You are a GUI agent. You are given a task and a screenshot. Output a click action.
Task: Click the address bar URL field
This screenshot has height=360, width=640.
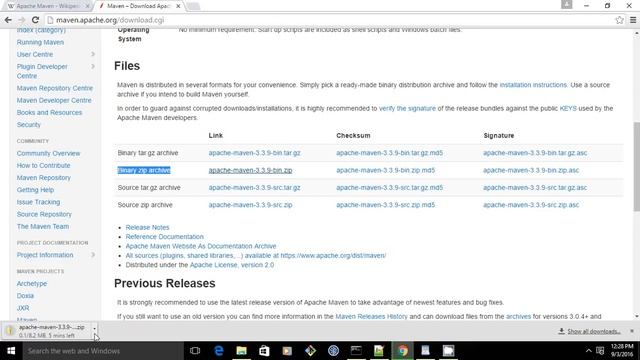coord(327,20)
